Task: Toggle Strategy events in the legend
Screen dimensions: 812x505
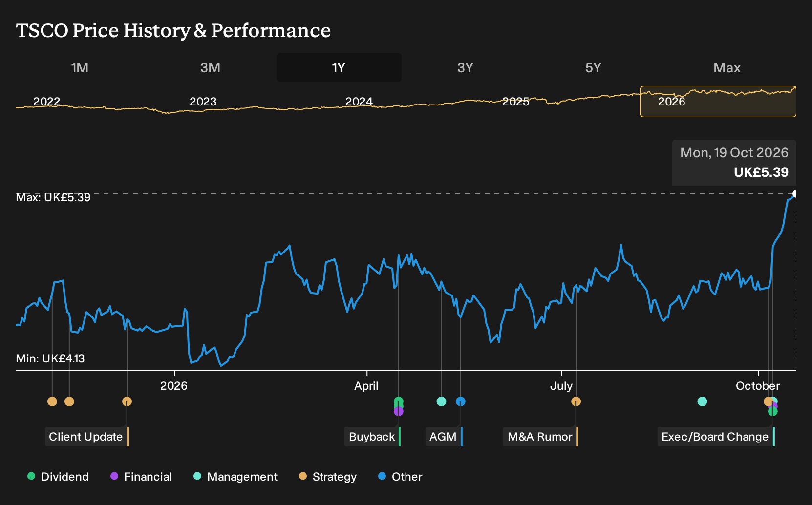Action: tap(328, 476)
